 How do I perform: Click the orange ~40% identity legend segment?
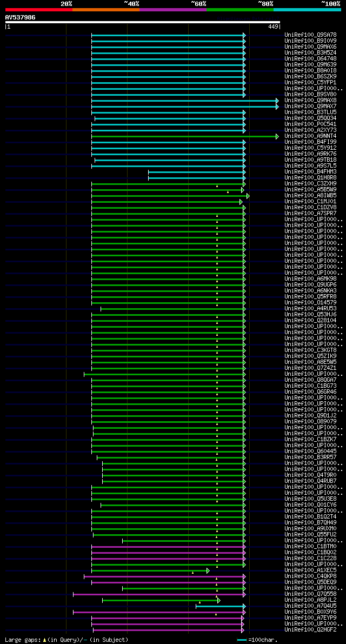(x=106, y=9)
